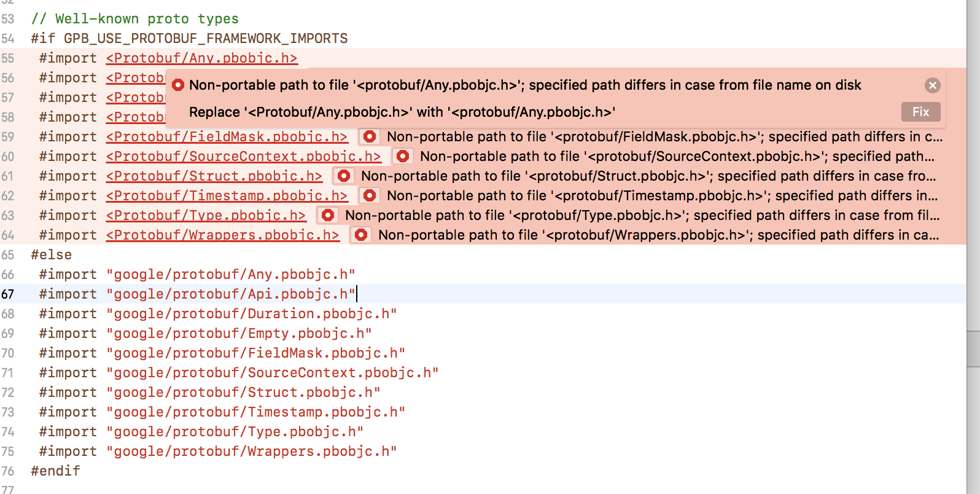This screenshot has height=494, width=980.
Task: Click the '#if GPB_USE_PROTOBUF_FRAMEWORK_IMPORTS' line
Action: point(189,38)
